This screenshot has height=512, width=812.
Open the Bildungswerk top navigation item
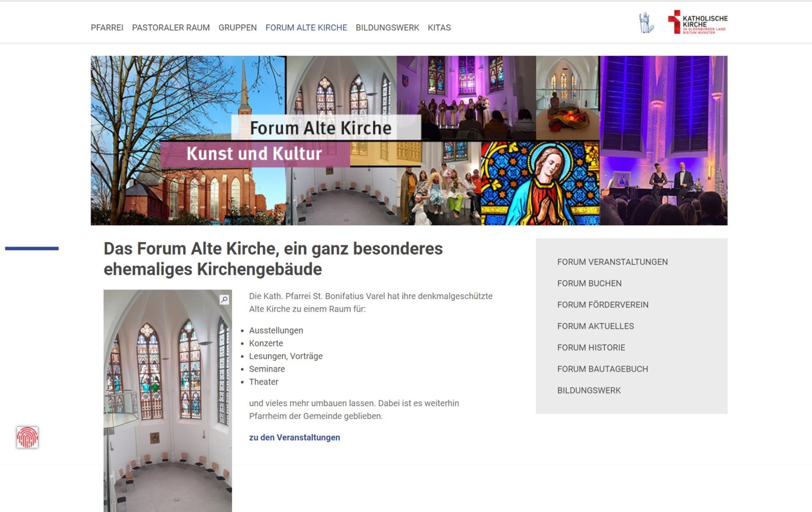[x=387, y=28]
